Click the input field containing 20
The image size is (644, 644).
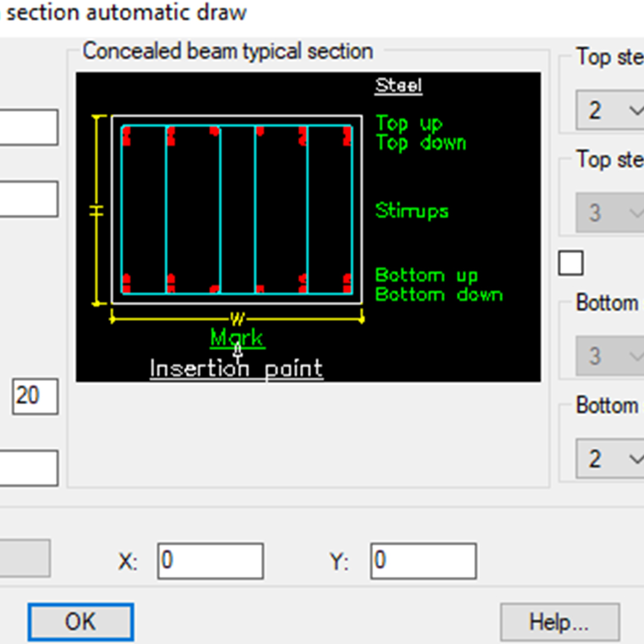[x=35, y=397]
